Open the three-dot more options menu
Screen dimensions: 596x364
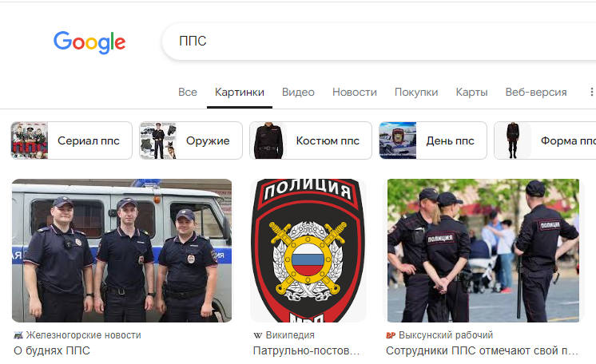(x=591, y=92)
